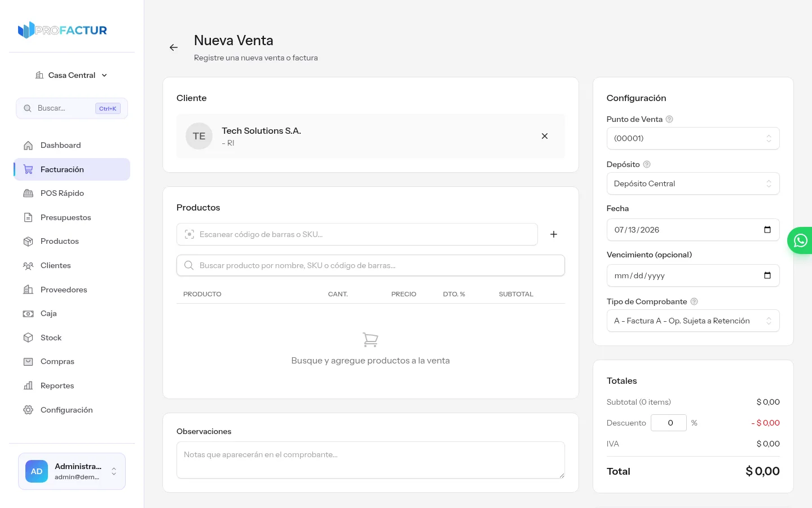Open the Depósito Central dropdown
The height and width of the screenshot is (508, 812).
tap(693, 183)
